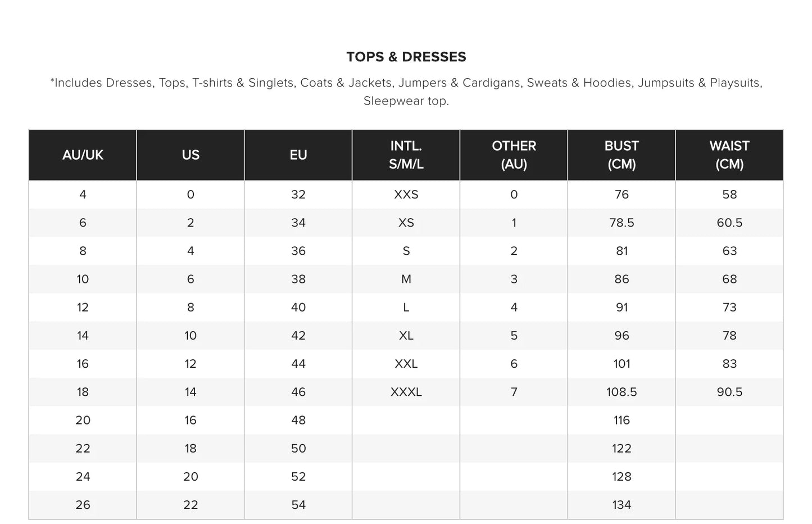Click the AU/UK size 26 cell

coord(83,505)
